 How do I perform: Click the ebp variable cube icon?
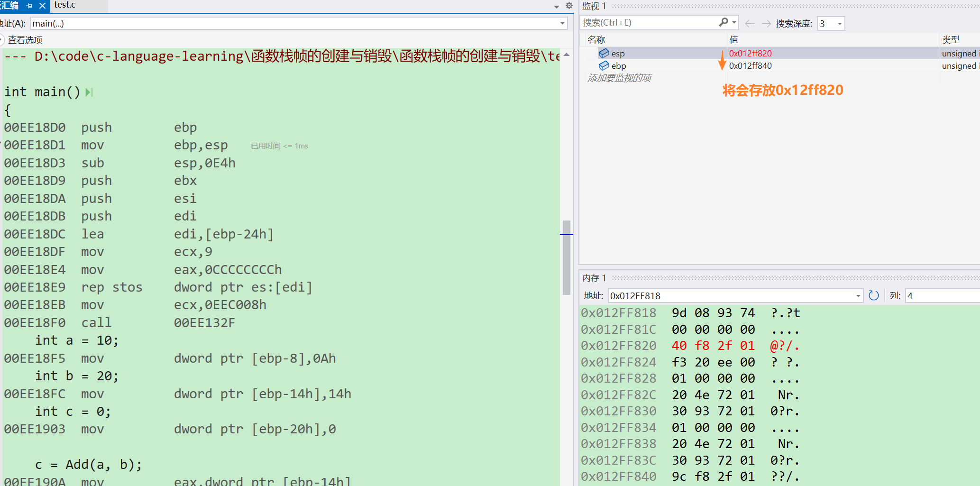click(604, 65)
